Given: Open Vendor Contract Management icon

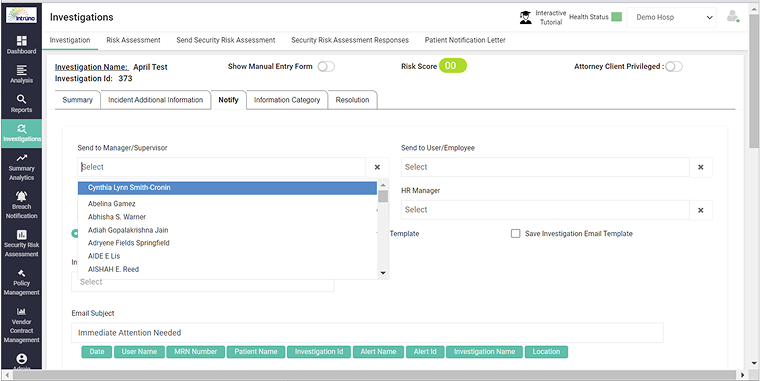Looking at the screenshot, I should click(21, 312).
